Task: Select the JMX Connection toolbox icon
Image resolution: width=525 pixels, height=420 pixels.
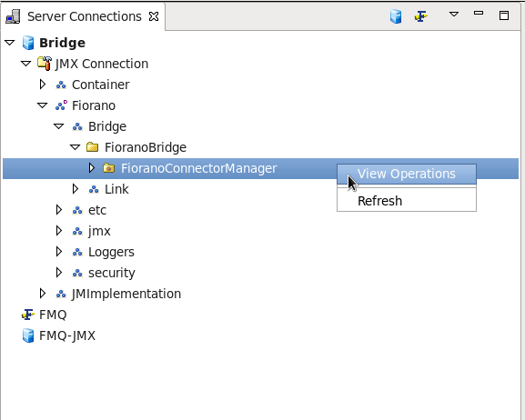Action: coord(45,64)
